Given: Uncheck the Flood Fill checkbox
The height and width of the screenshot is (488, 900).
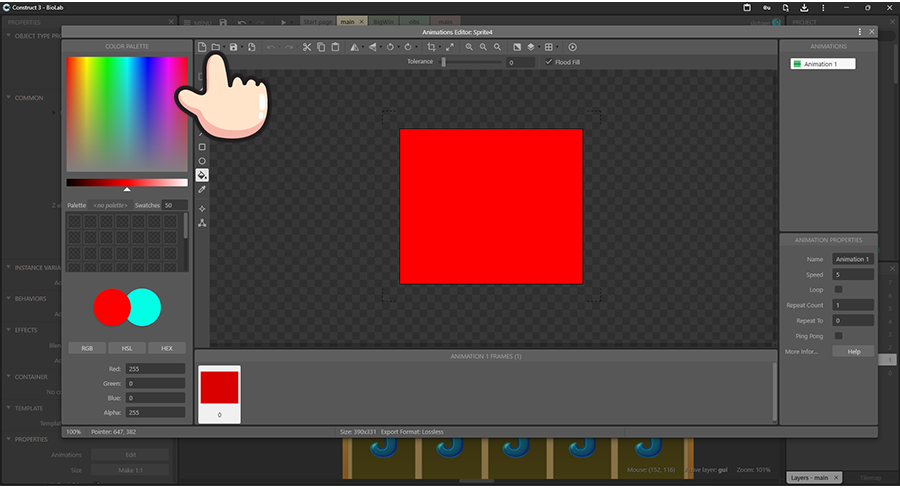Looking at the screenshot, I should pyautogui.click(x=547, y=62).
